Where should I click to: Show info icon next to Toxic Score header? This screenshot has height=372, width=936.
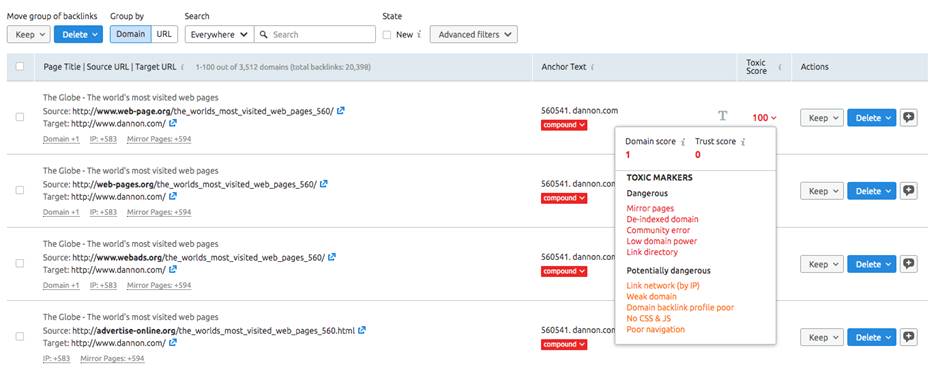coord(780,67)
